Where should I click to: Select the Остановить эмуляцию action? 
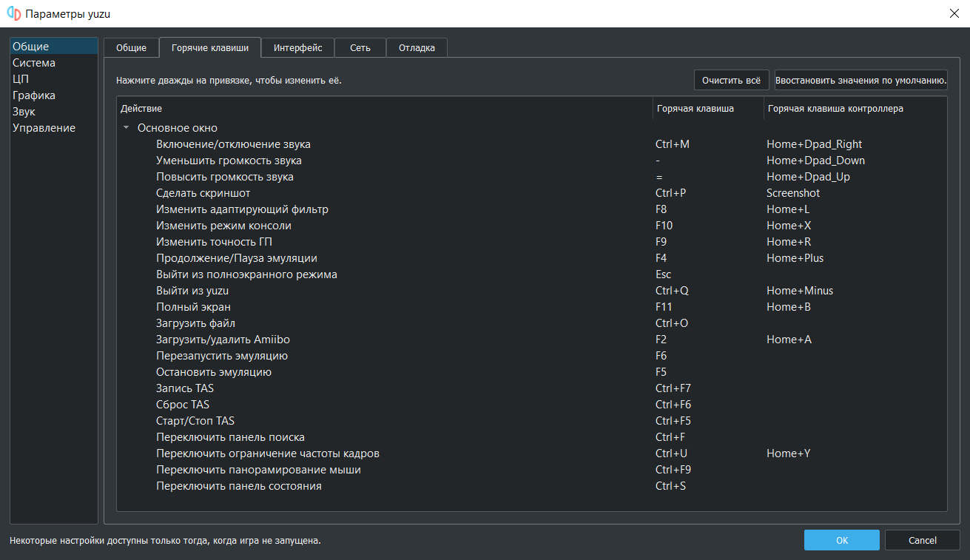coord(214,372)
